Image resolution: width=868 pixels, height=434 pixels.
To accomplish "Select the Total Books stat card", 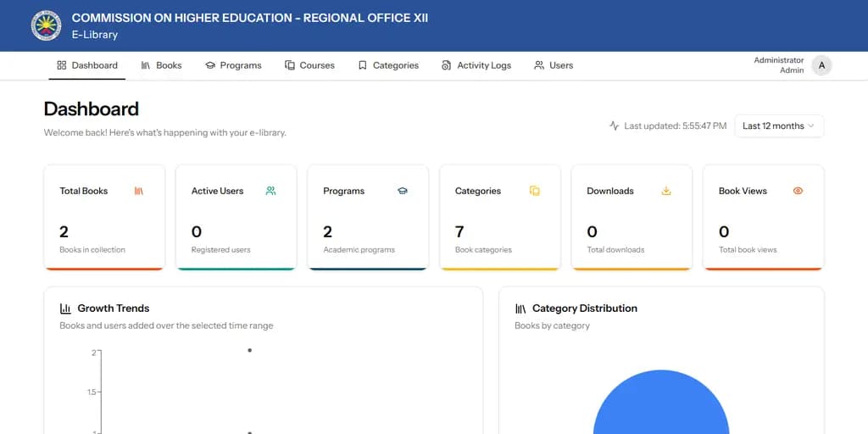I will tap(104, 217).
